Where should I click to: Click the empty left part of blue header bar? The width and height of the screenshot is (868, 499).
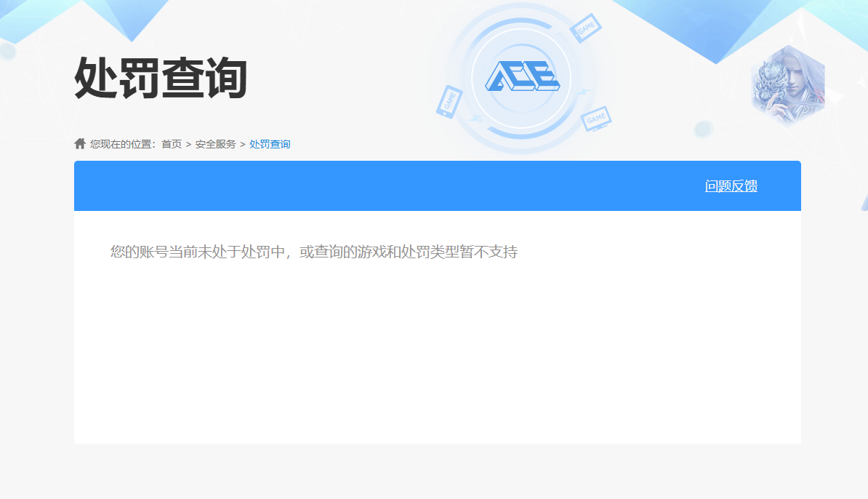pos(291,186)
